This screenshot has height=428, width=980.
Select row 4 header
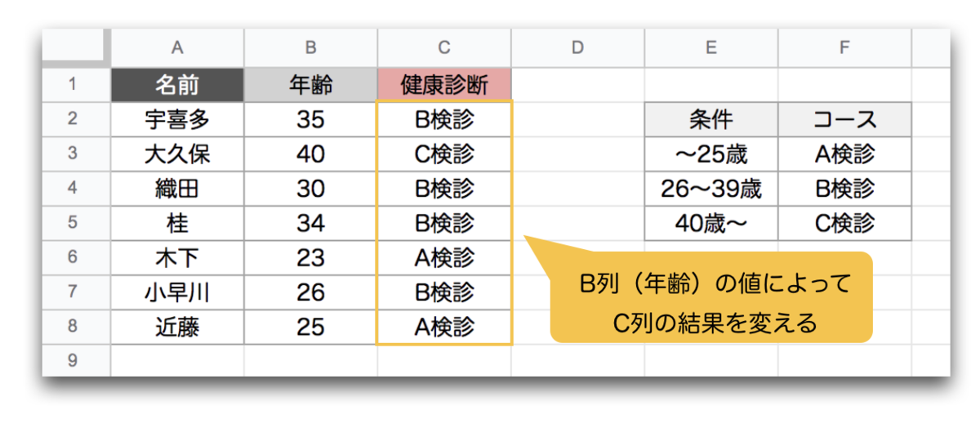tap(76, 188)
